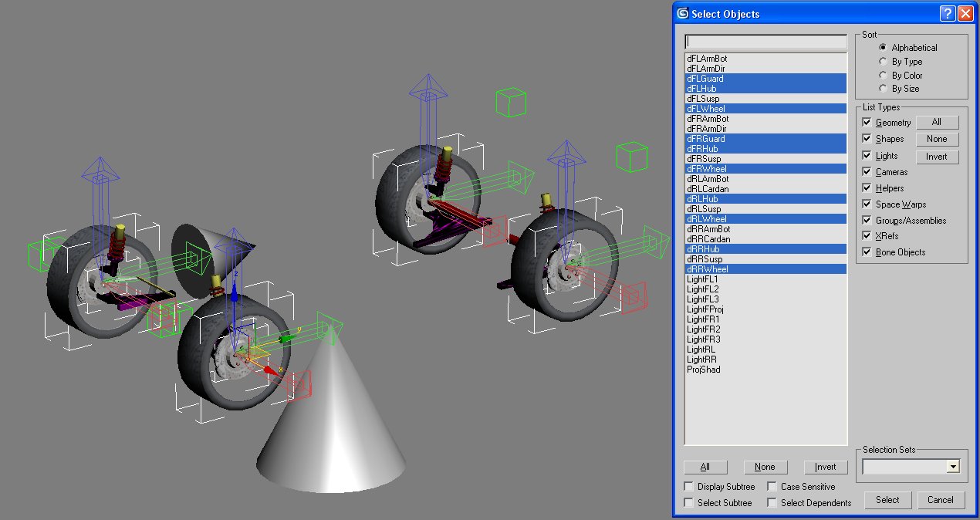Open the Selection Sets dropdown

[952, 466]
